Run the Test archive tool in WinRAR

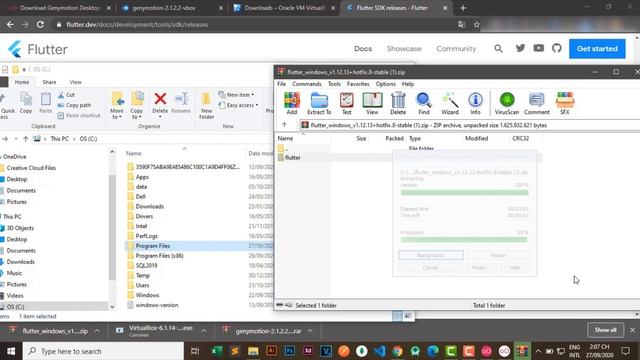pos(347,103)
